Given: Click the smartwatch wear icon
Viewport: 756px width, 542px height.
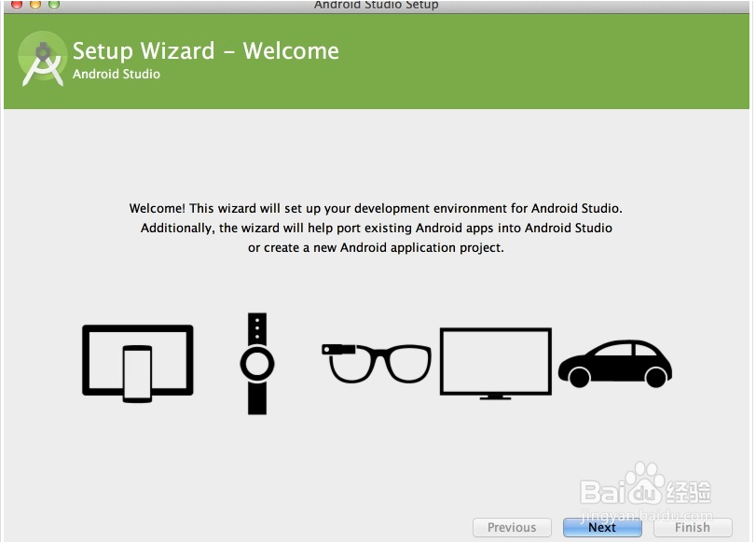Looking at the screenshot, I should 257,364.
